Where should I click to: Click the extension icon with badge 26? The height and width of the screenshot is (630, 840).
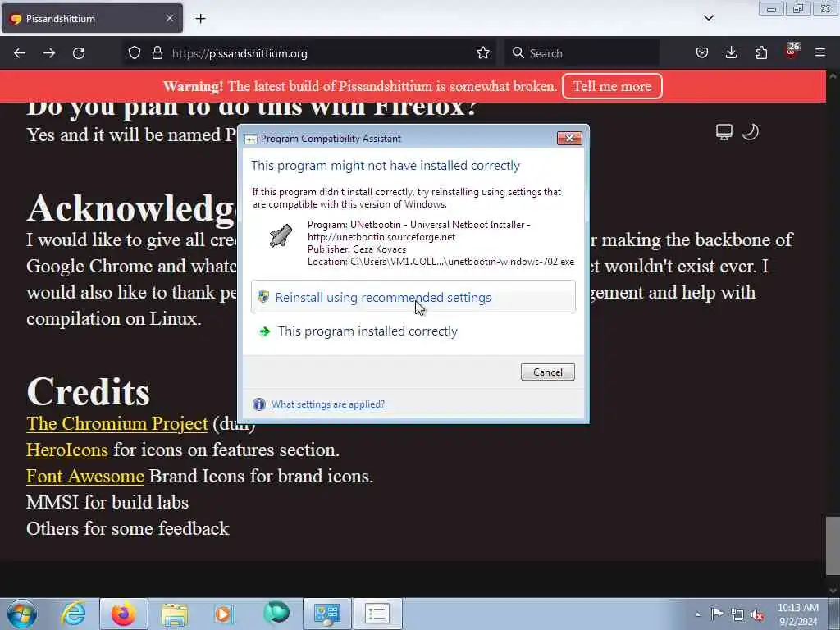792,52
